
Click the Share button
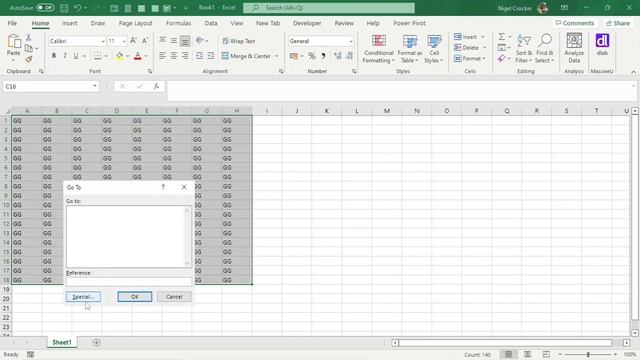pyautogui.click(x=618, y=23)
